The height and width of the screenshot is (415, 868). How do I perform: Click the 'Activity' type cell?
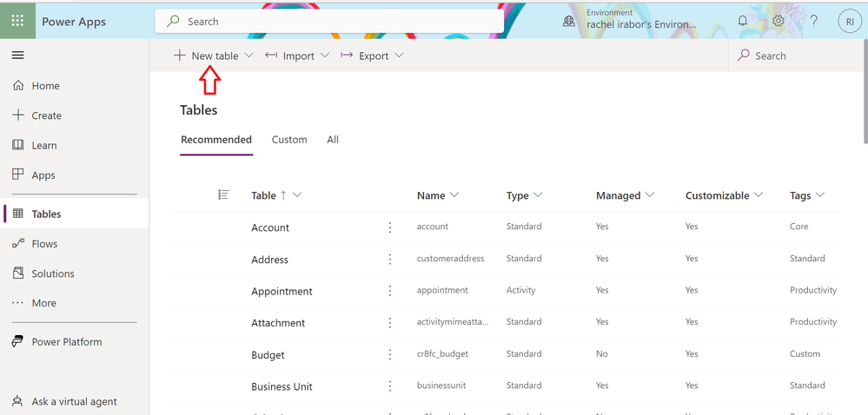(x=520, y=290)
